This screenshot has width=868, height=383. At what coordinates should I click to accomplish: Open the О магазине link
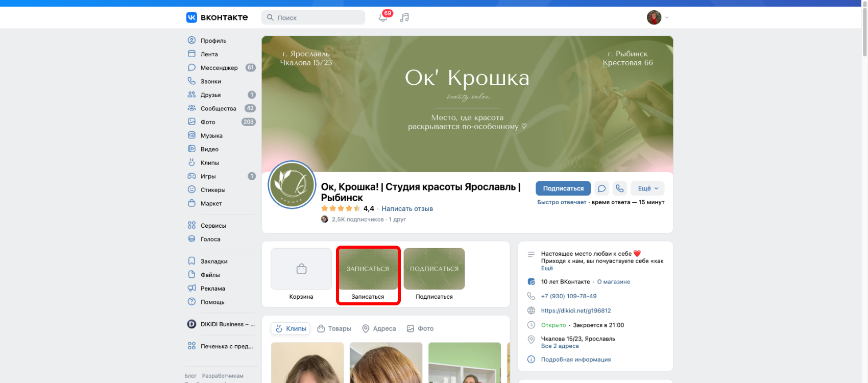(x=614, y=282)
